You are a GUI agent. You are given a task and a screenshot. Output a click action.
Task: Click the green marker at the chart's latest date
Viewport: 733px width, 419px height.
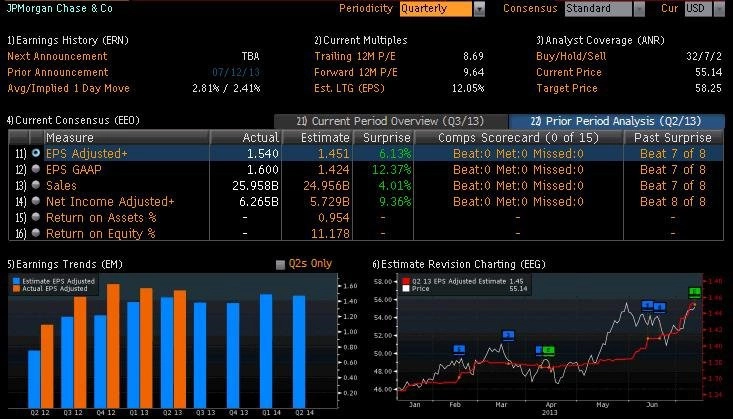pyautogui.click(x=695, y=293)
